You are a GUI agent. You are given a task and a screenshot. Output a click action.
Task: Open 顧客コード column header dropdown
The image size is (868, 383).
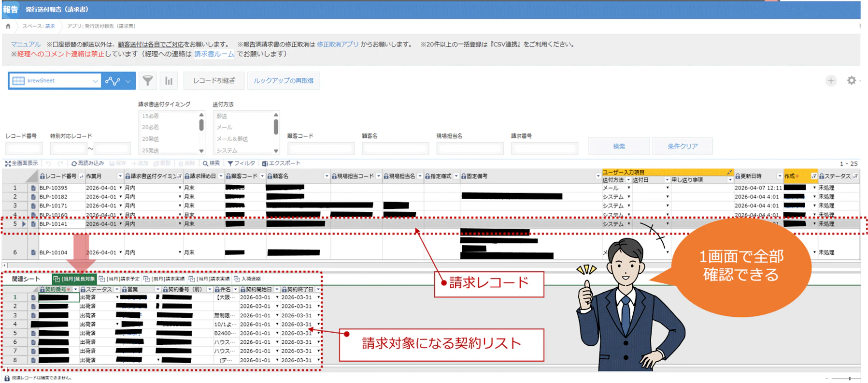pos(262,176)
